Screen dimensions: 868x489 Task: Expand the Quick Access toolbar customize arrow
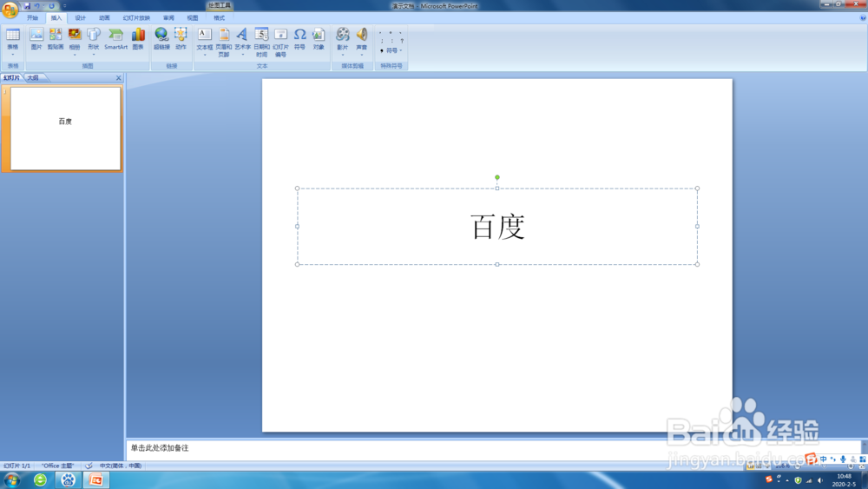[x=65, y=6]
